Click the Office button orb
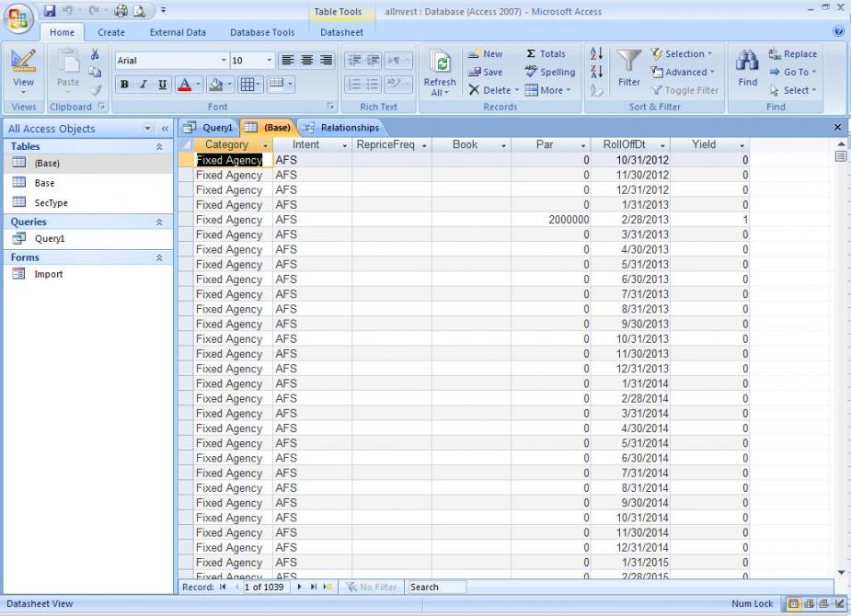 coord(17,18)
